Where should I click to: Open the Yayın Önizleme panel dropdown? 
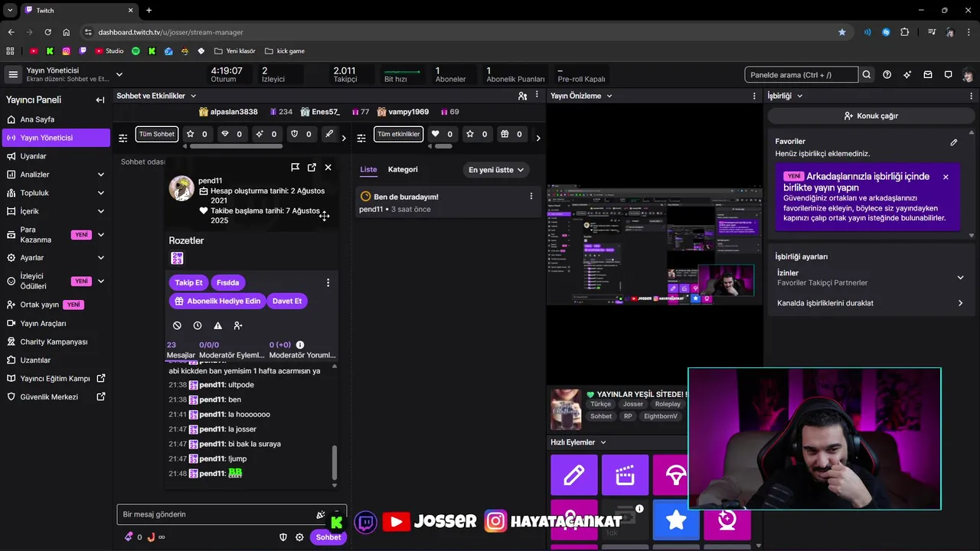pos(581,96)
